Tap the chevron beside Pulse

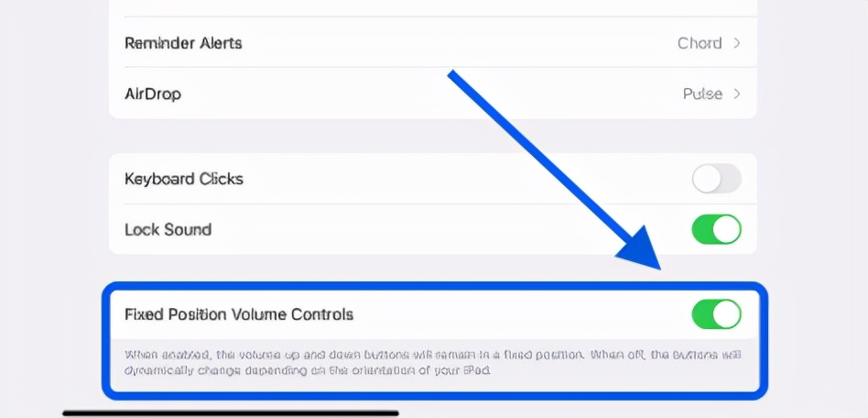737,93
